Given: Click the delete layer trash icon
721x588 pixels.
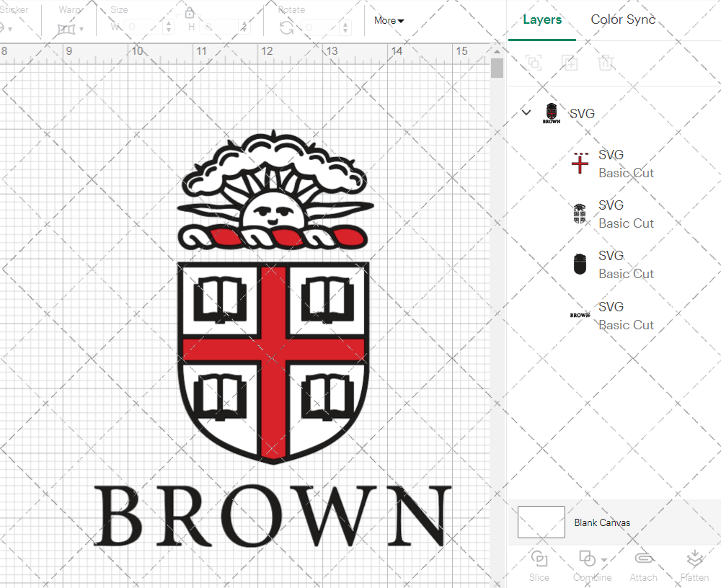Looking at the screenshot, I should coord(606,63).
